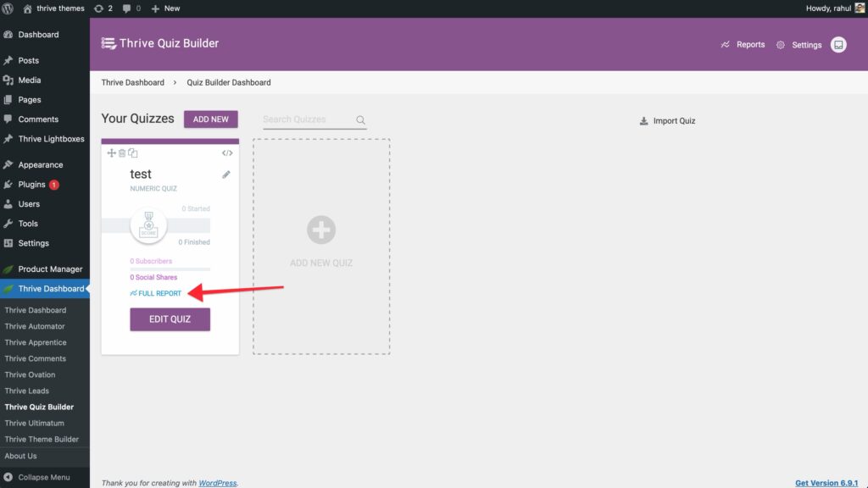868x488 pixels.
Task: Open the WordPress logo menu
Action: pos(8,8)
